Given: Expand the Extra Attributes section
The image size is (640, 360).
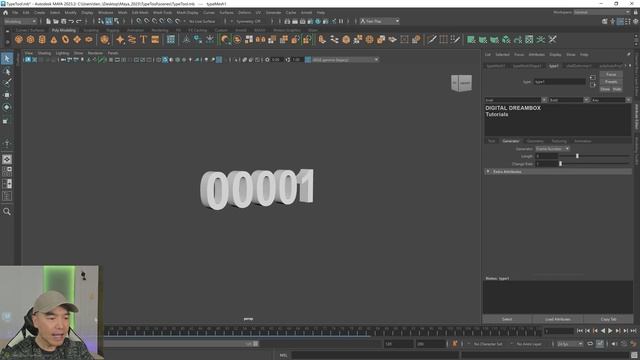Looking at the screenshot, I should [558, 172].
